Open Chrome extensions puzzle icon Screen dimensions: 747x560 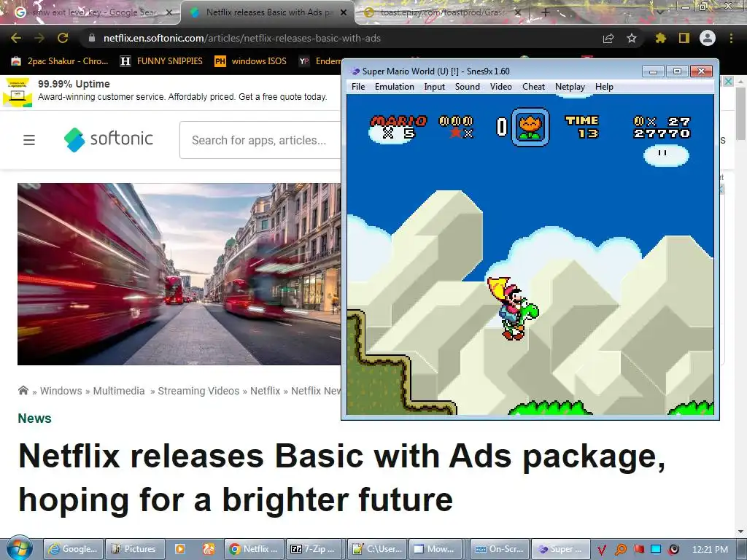tap(660, 38)
